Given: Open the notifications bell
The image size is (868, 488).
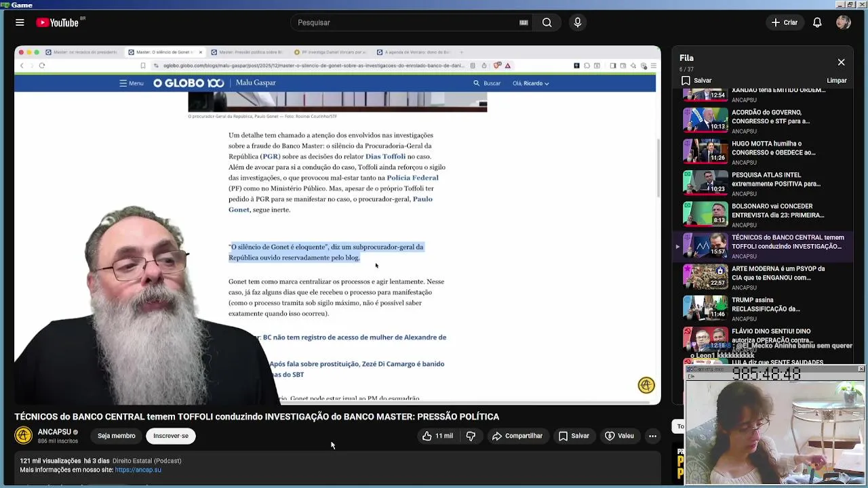Looking at the screenshot, I should (817, 22).
